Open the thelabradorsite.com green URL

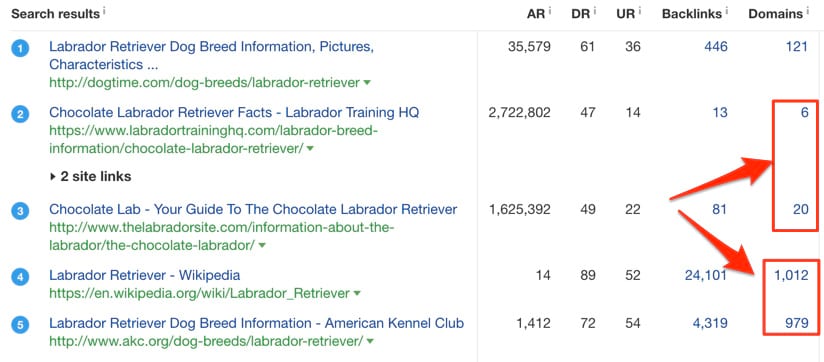click(222, 236)
